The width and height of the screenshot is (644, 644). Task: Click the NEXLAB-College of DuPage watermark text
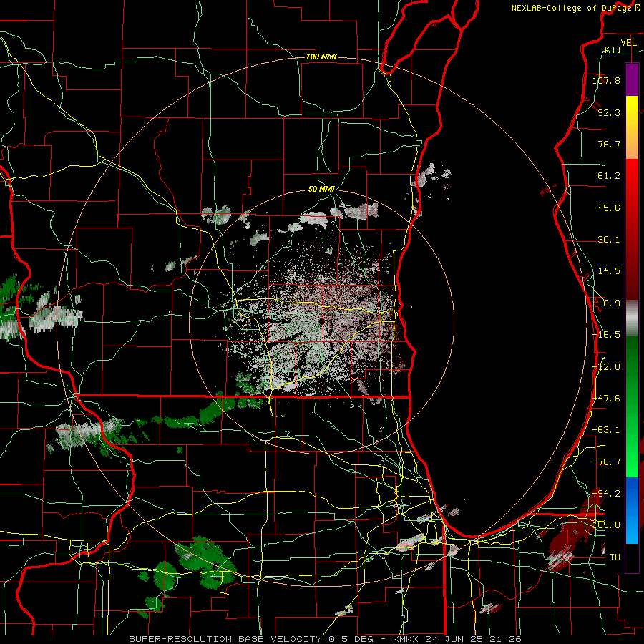click(576, 8)
